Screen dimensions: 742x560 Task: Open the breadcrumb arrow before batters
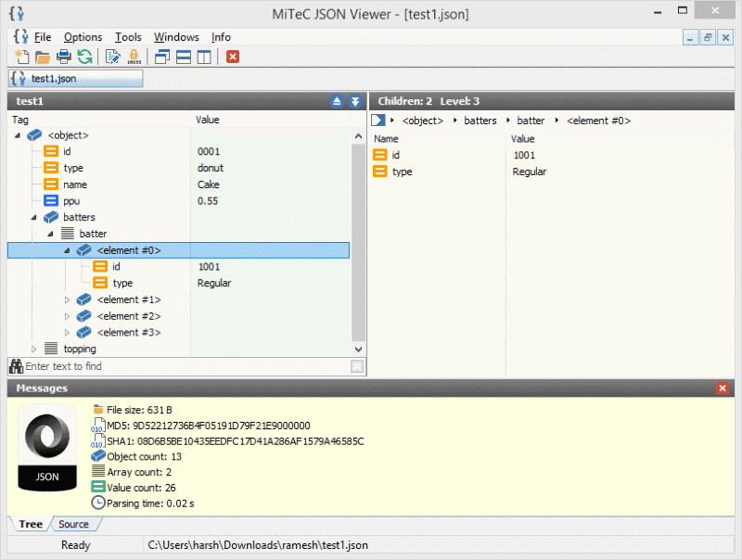click(x=454, y=121)
